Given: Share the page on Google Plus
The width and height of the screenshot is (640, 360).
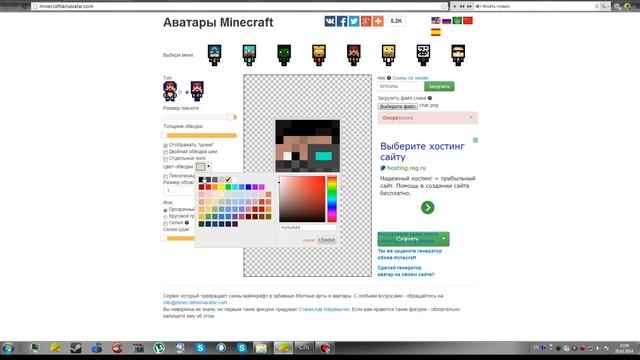Looking at the screenshot, I should tap(366, 21).
